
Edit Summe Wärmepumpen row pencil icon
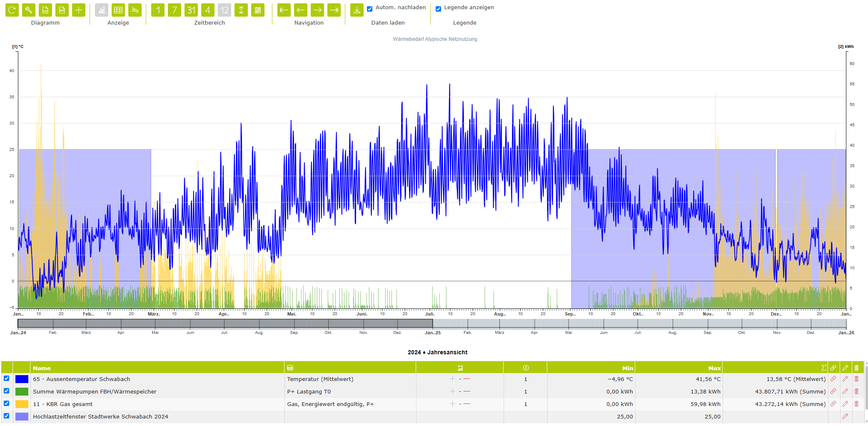pyautogui.click(x=845, y=391)
